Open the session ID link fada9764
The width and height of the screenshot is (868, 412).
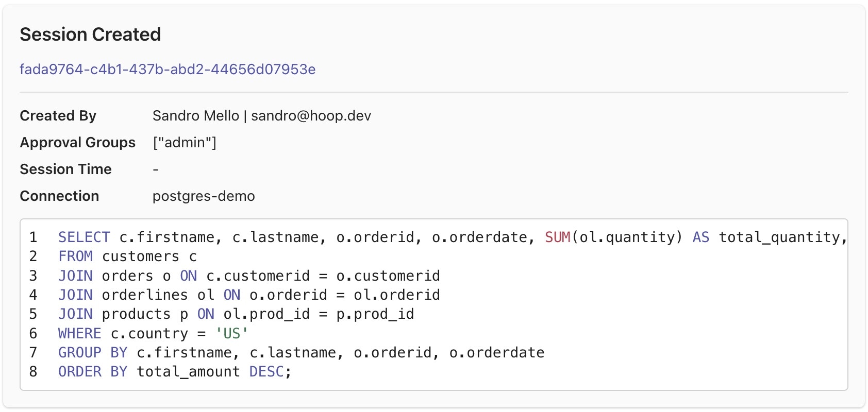point(168,70)
